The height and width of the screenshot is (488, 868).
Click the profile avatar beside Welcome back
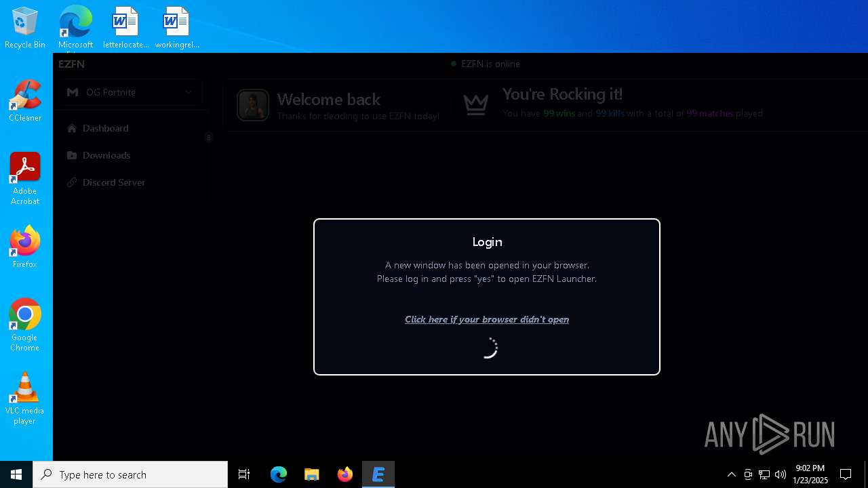(x=253, y=106)
